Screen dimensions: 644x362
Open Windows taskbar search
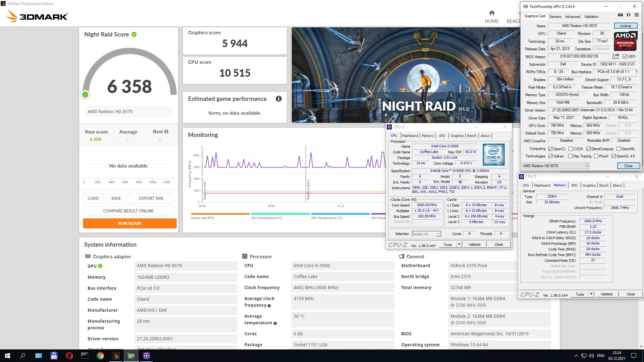[x=23, y=356]
